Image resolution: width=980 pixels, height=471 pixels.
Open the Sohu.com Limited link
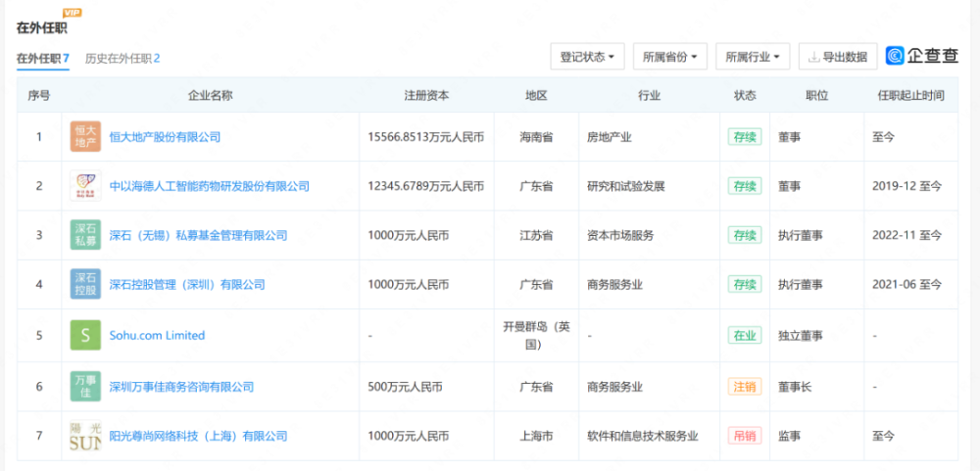(157, 336)
